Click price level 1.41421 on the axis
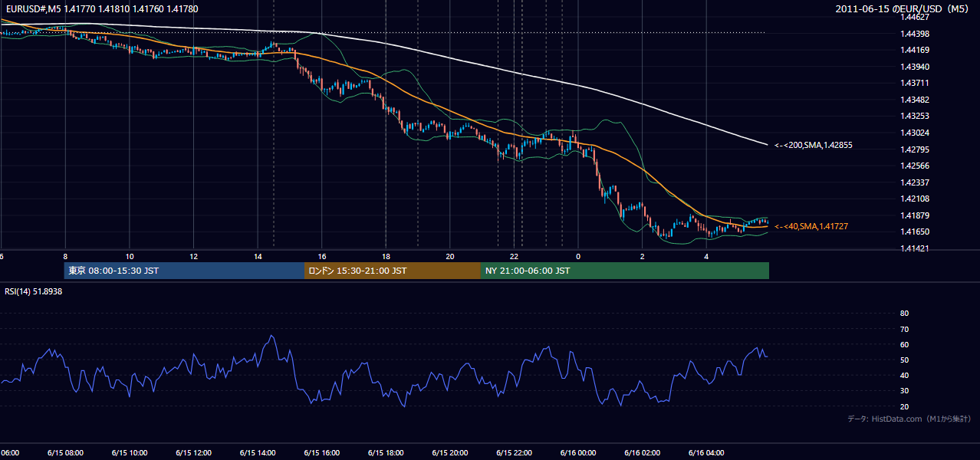This screenshot has height=460, width=980. tap(914, 248)
